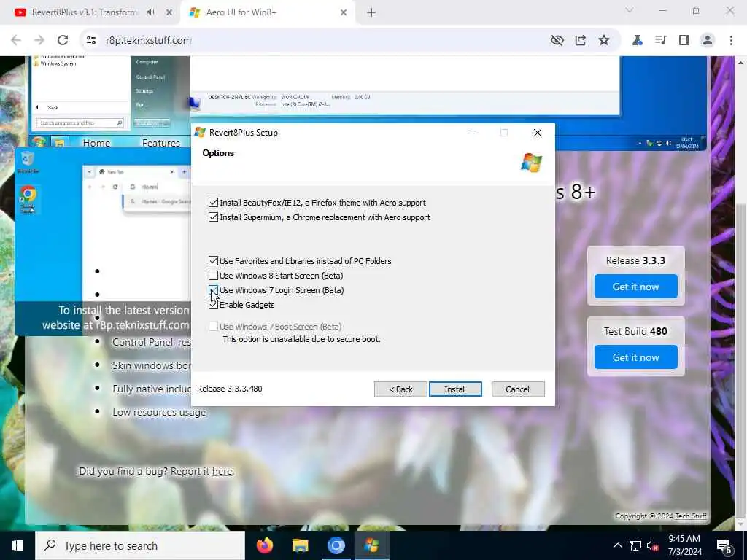747x560 pixels.
Task: Click the page vertical scrollbar thumb
Action: tap(741, 360)
